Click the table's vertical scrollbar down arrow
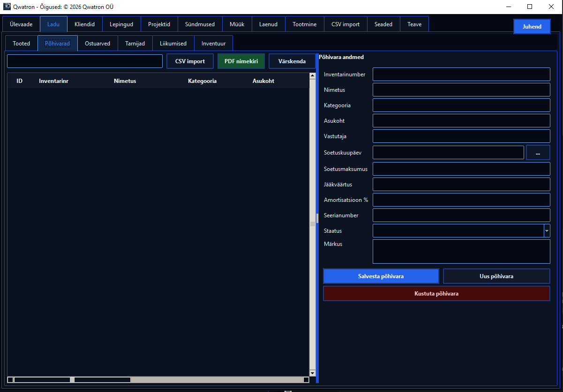The height and width of the screenshot is (392, 563). pyautogui.click(x=313, y=373)
